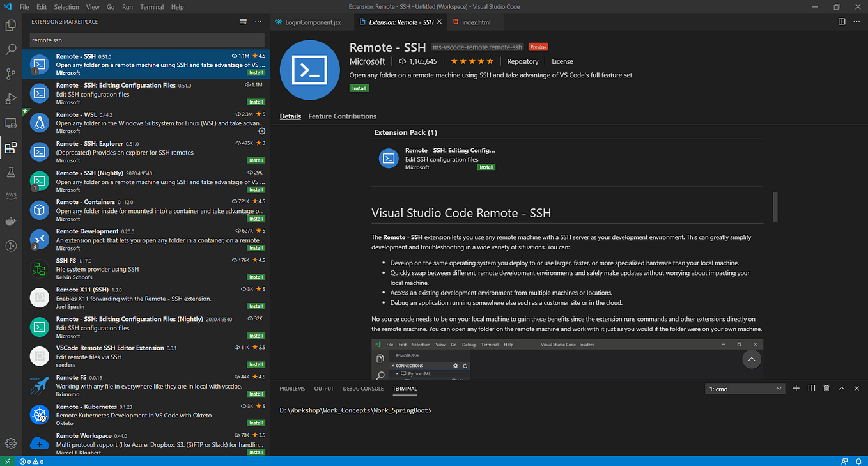Open the '1: cmd' terminal selector dropdown
This screenshot has width=868, height=466.
(x=745, y=388)
